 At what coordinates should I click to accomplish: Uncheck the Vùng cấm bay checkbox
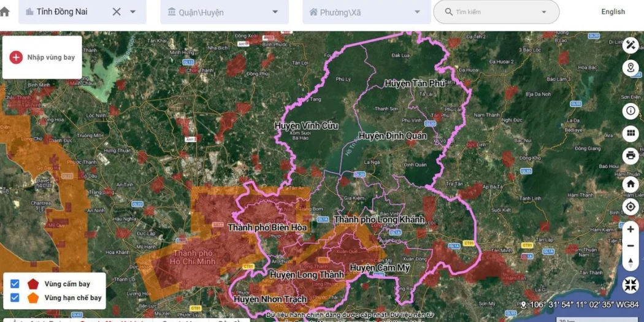tap(15, 284)
